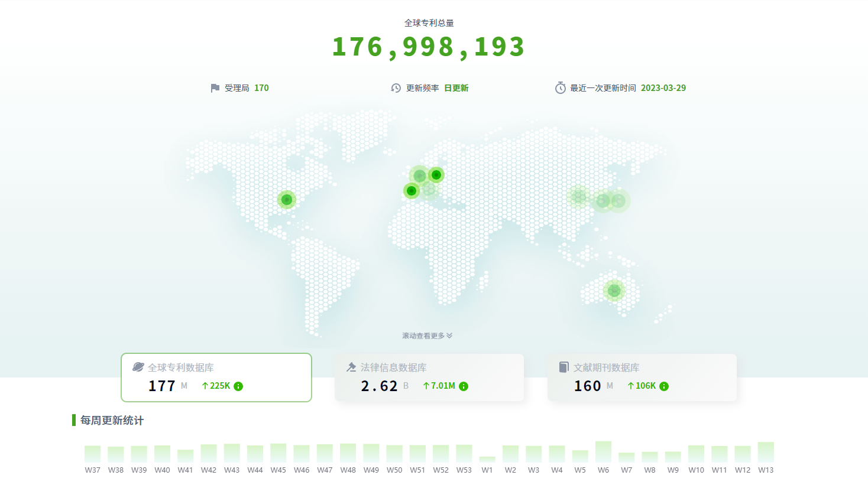Click the gavel icon in 法律信息数据库 card
868x488 pixels.
pyautogui.click(x=351, y=367)
